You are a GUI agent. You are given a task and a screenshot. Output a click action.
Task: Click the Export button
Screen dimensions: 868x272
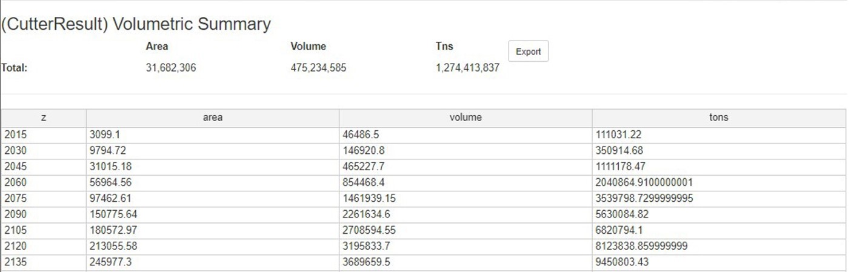528,51
